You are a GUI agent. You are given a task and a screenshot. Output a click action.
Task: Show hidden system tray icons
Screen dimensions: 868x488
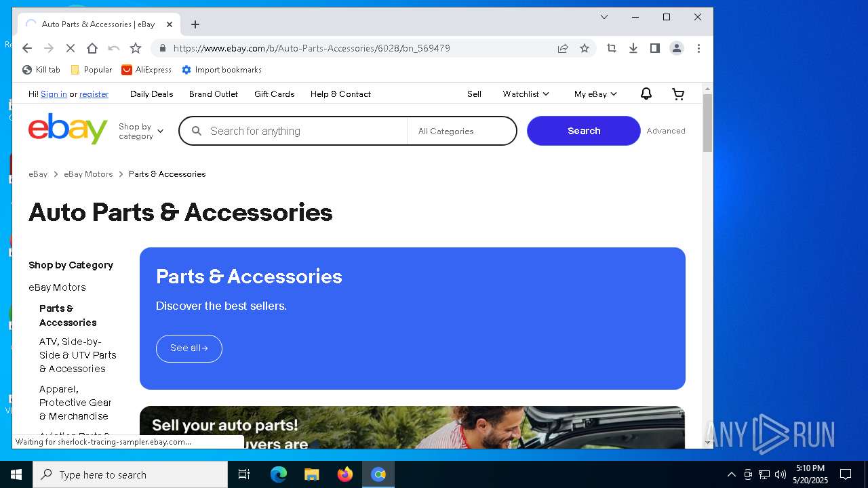(x=731, y=474)
